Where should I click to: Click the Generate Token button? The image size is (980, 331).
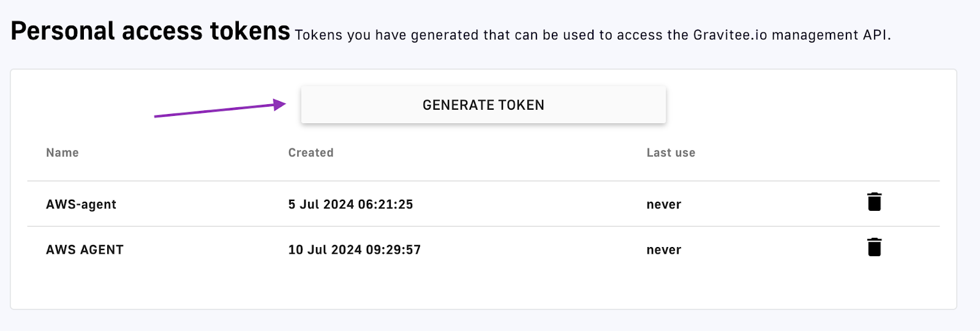[x=483, y=105]
